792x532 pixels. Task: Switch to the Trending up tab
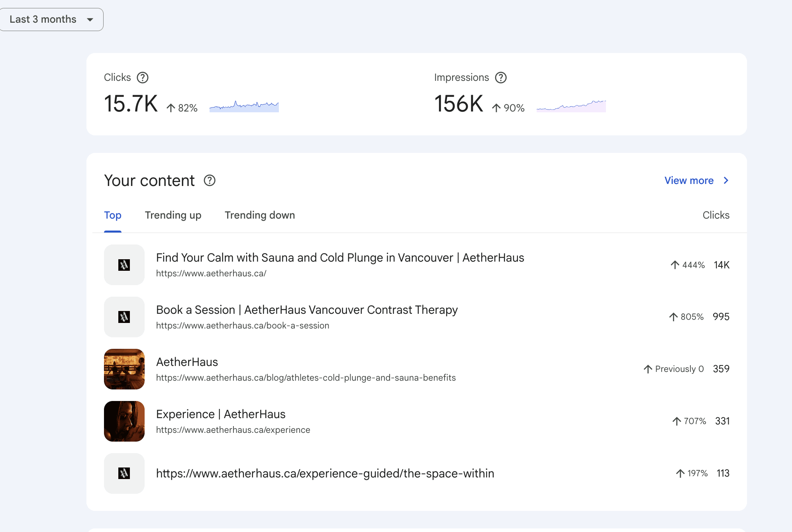click(173, 215)
